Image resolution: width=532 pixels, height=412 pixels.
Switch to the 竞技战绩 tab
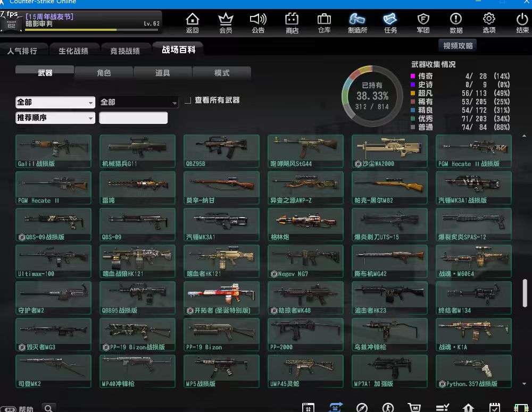[125, 51]
